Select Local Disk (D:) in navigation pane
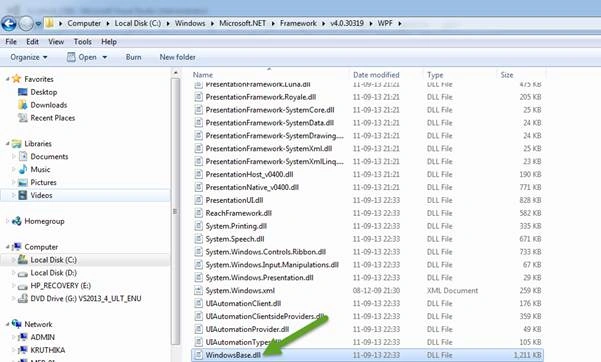The width and height of the screenshot is (601, 362). [53, 273]
